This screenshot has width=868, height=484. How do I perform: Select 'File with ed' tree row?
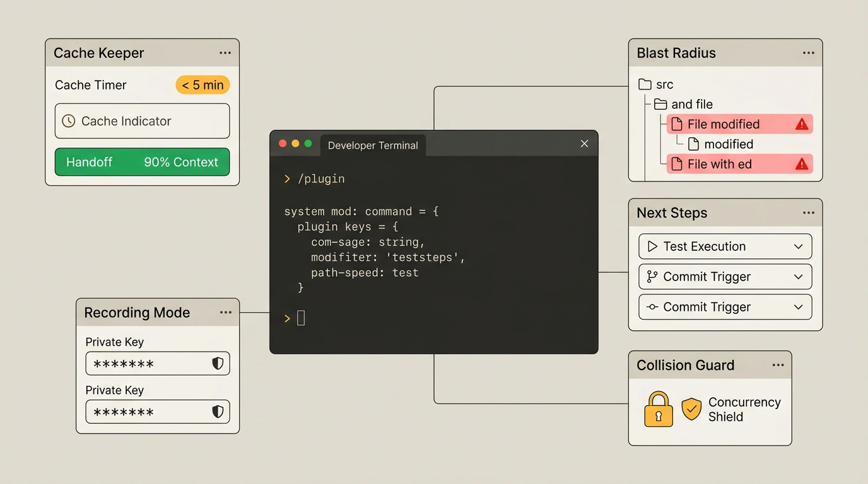tap(740, 164)
